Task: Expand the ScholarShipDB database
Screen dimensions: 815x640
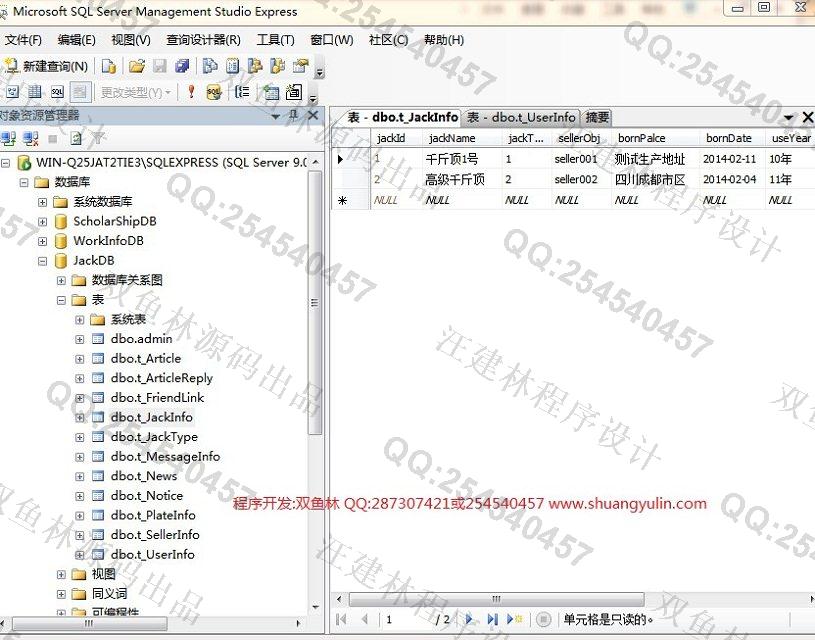Action: point(43,222)
